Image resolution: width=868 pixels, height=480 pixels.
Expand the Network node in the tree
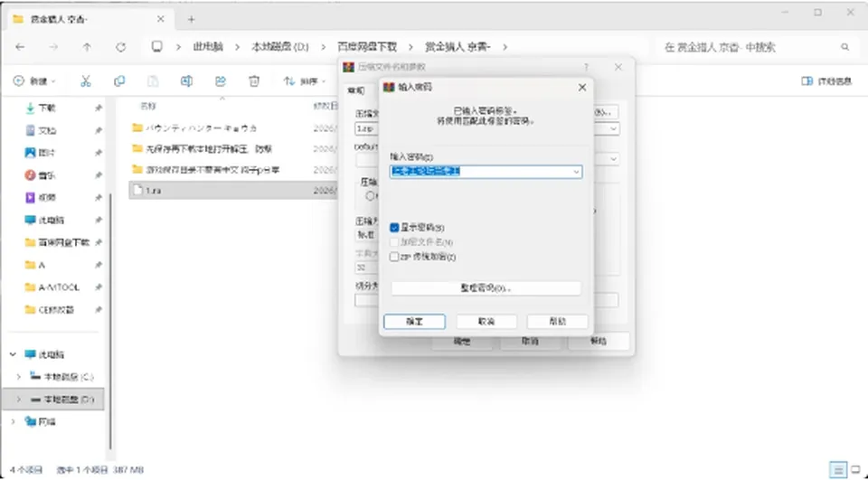pos(13,422)
